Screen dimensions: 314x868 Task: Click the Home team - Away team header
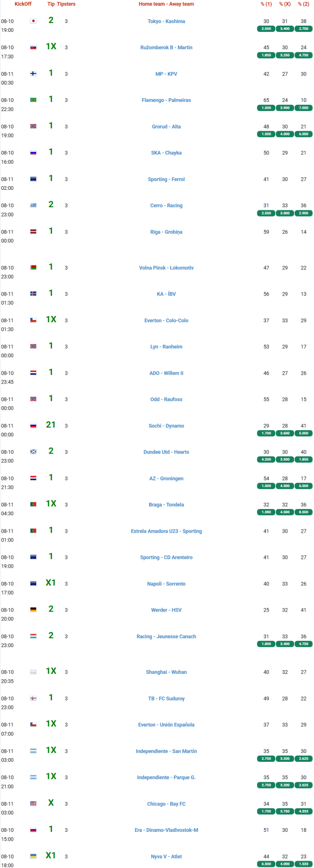click(166, 4)
